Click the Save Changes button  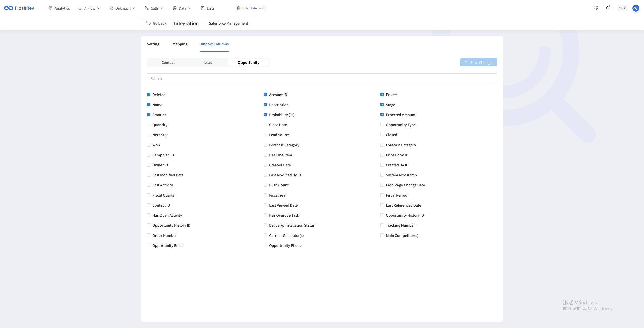coord(478,62)
